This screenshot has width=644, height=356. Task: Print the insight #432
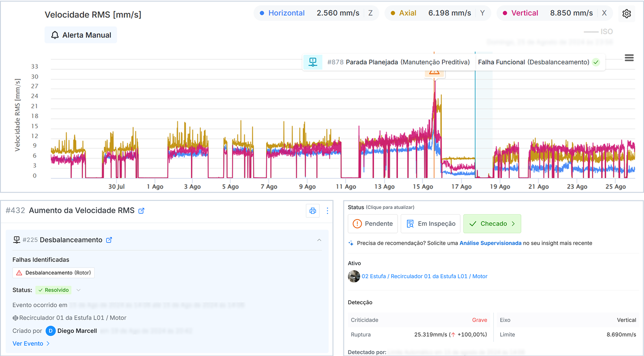coord(313,211)
